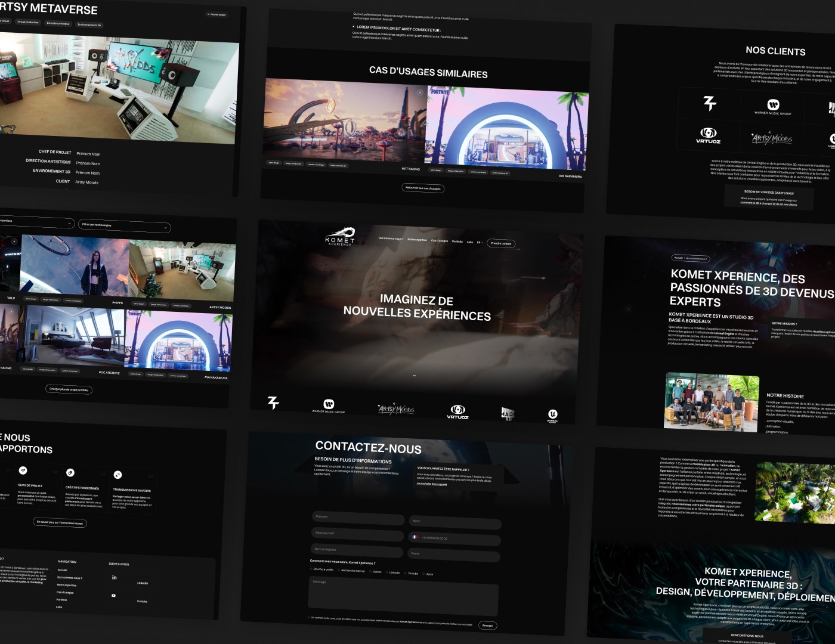835x644 pixels.
Task: Click the 'Fermer projet' close control
Action: (217, 14)
